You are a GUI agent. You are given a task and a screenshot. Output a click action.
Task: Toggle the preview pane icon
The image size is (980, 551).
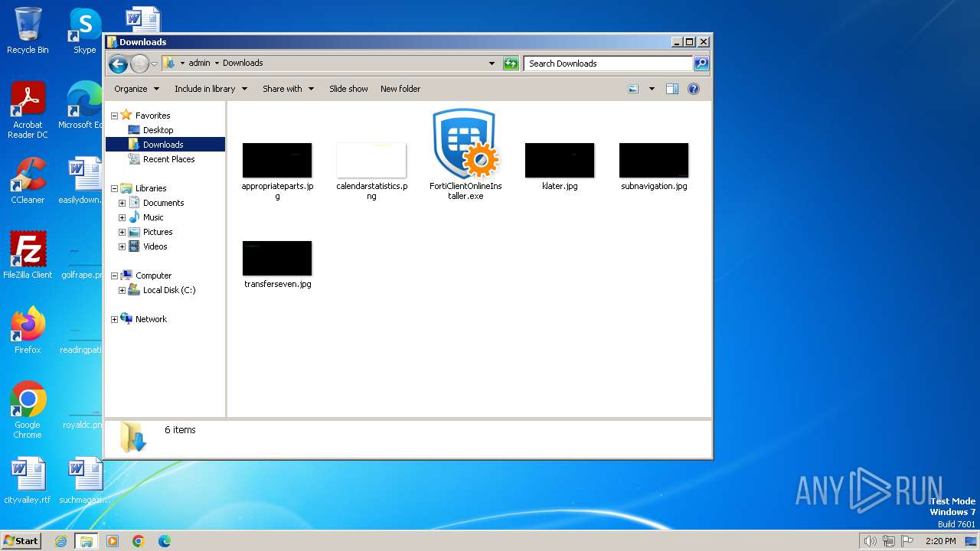click(672, 89)
